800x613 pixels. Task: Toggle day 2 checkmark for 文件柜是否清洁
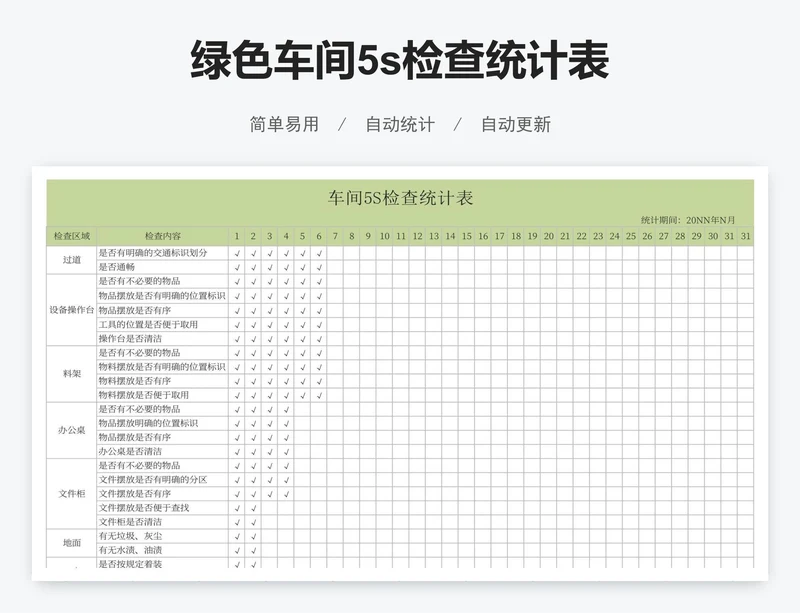coord(253,522)
